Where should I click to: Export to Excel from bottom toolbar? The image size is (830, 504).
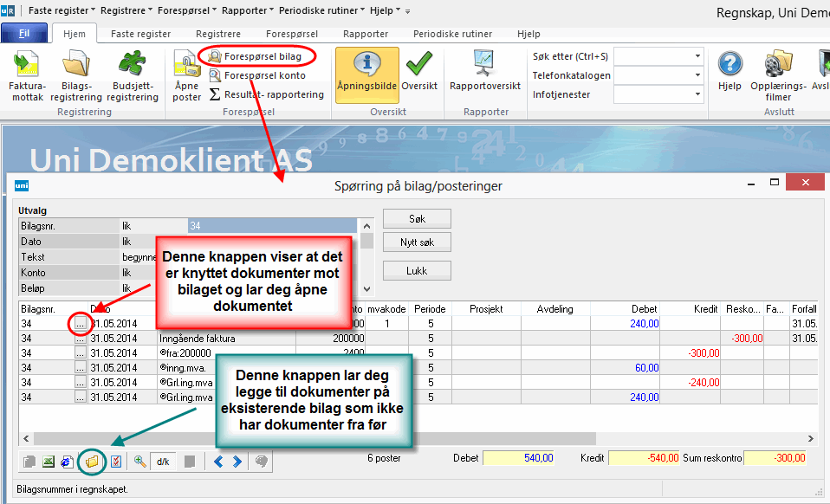pos(49,462)
